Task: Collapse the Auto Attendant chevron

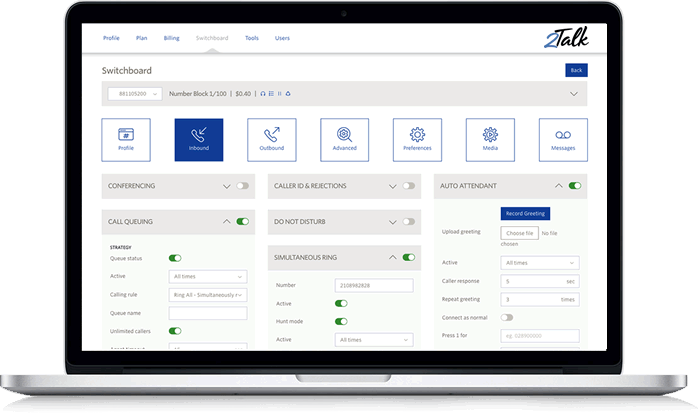Action: click(558, 186)
